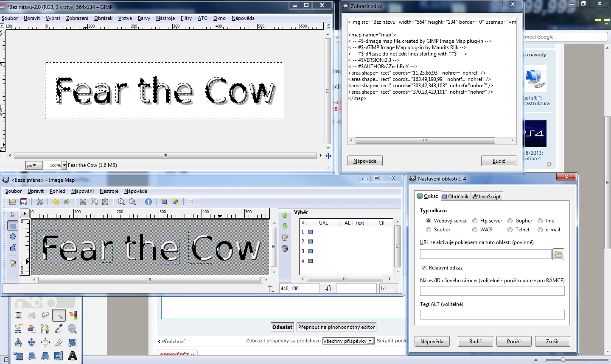Select the rectangle area tool in Image Map
The image size is (611, 364).
click(13, 225)
